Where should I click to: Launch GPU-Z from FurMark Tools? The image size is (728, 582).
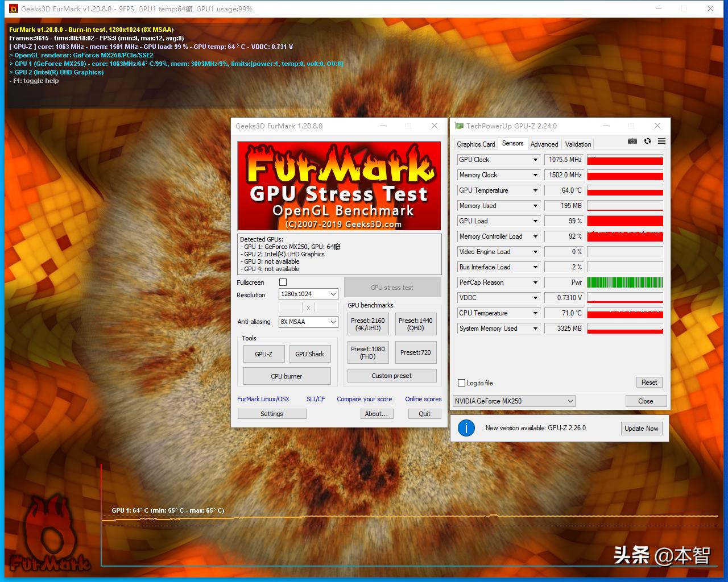[x=263, y=354]
